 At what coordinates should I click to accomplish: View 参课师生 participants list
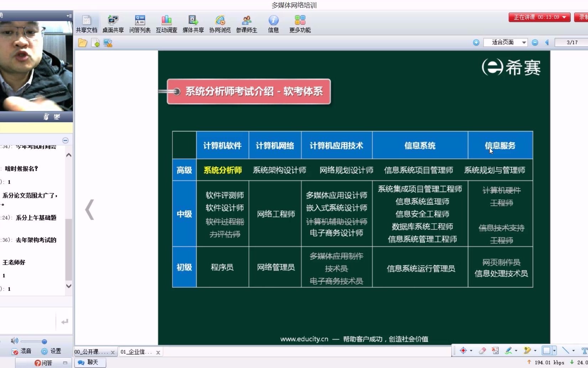(247, 24)
